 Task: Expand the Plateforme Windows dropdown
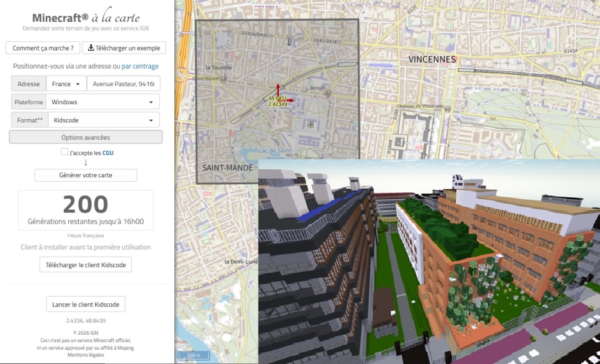point(103,102)
